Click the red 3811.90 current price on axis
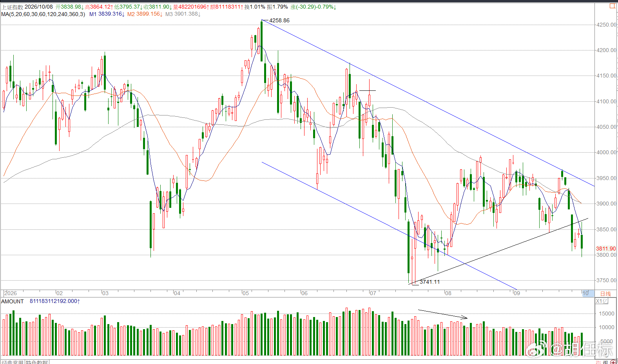Image resolution: width=618 pixels, height=364 pixels. point(606,249)
